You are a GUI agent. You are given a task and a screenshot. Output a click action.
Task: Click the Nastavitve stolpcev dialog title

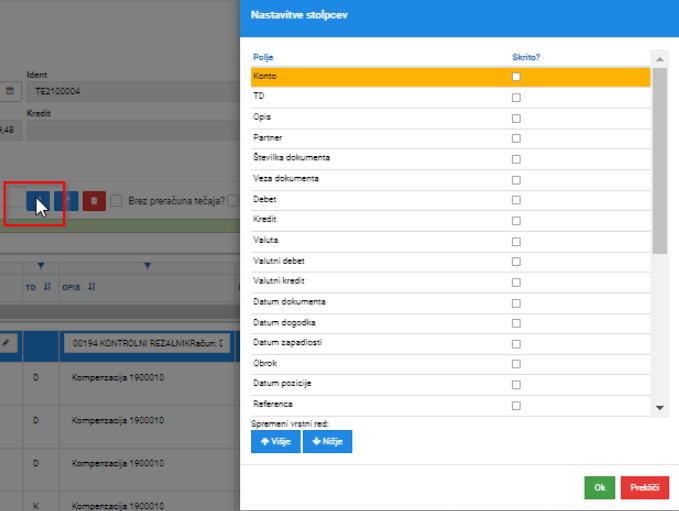coord(299,15)
